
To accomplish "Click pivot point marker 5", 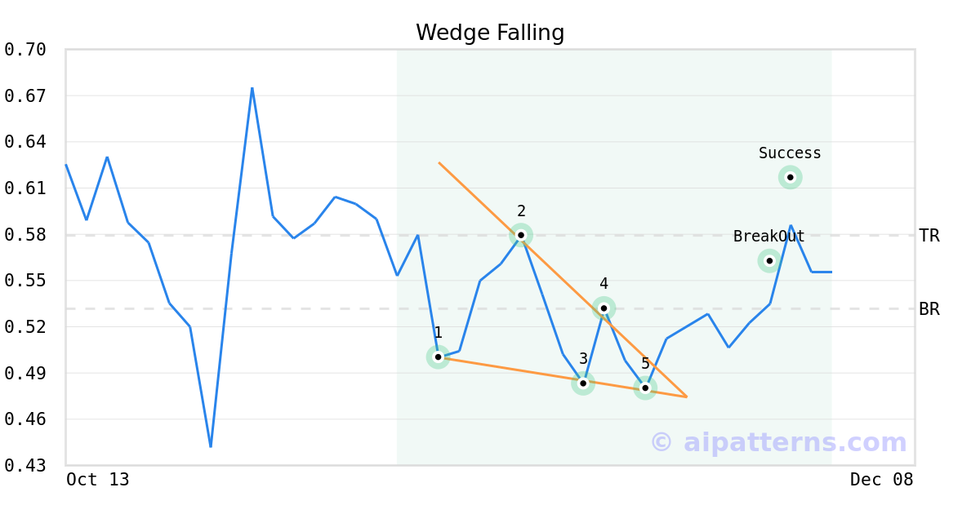I will point(645,388).
